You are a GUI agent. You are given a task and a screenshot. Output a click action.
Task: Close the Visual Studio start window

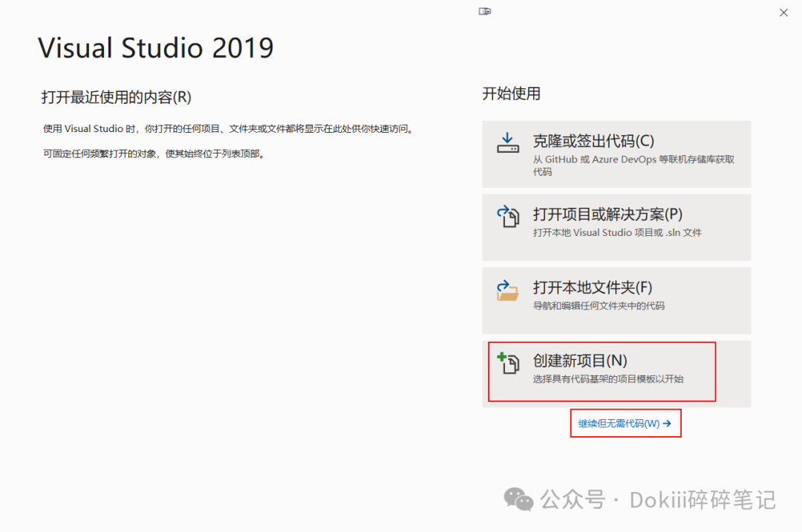click(783, 12)
